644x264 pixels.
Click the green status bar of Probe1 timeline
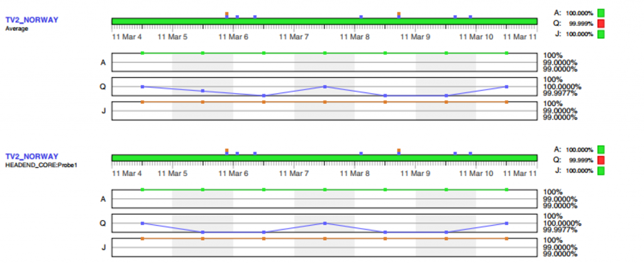[x=324, y=158]
